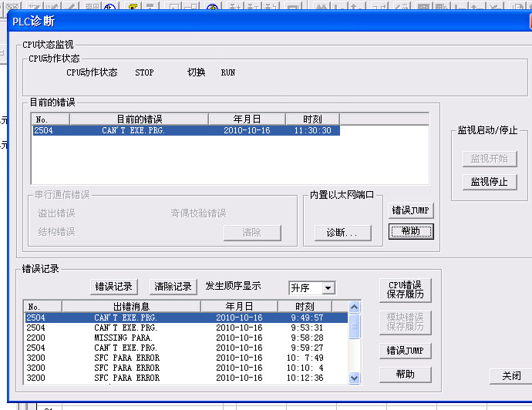
Task: Select the 2200 MISSING PARA. log entry
Action: coord(185,338)
